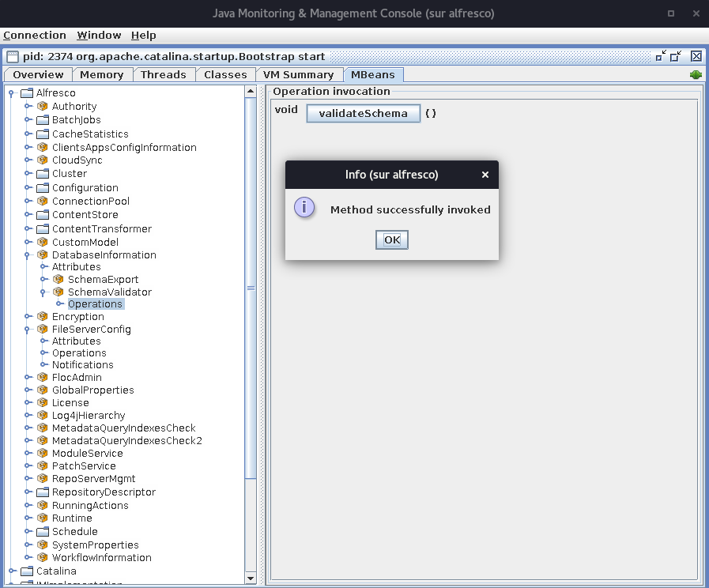Screen dimensions: 709x588
Task: Open the Connection menu
Action: pyautogui.click(x=35, y=36)
